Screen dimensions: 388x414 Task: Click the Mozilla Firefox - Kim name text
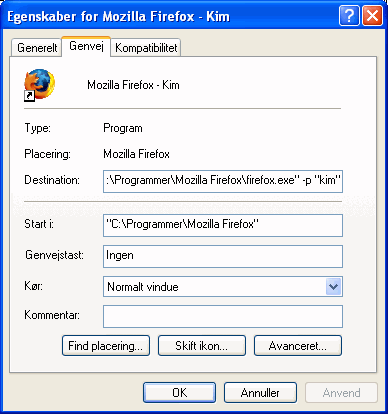tap(133, 85)
